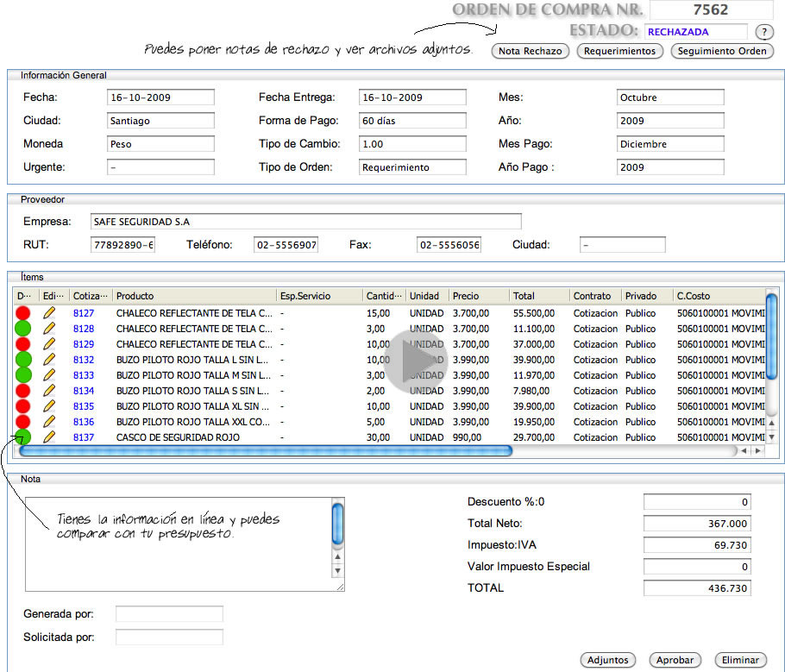Click the red status dot for item 8129
This screenshot has width=785, height=672.
click(23, 344)
